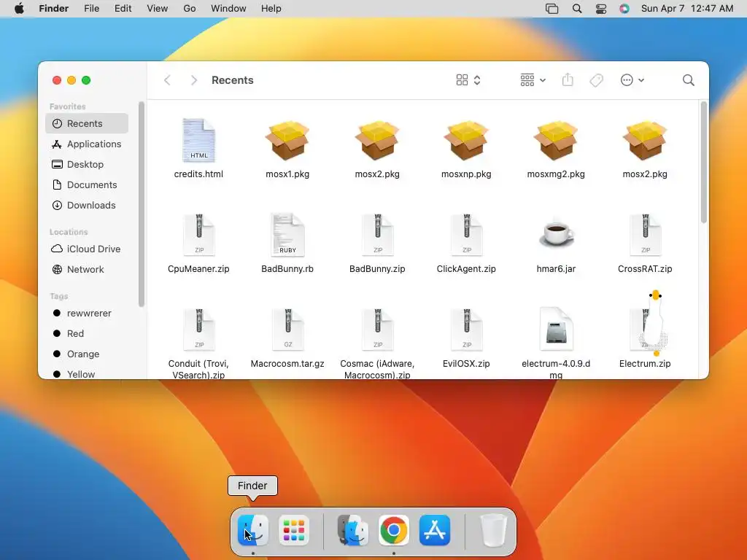Click the Share toolbar icon
Image resolution: width=747 pixels, height=560 pixels.
[x=568, y=80]
